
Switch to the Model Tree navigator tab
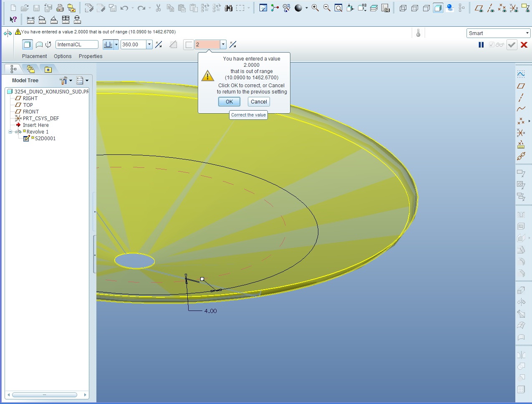click(13, 69)
